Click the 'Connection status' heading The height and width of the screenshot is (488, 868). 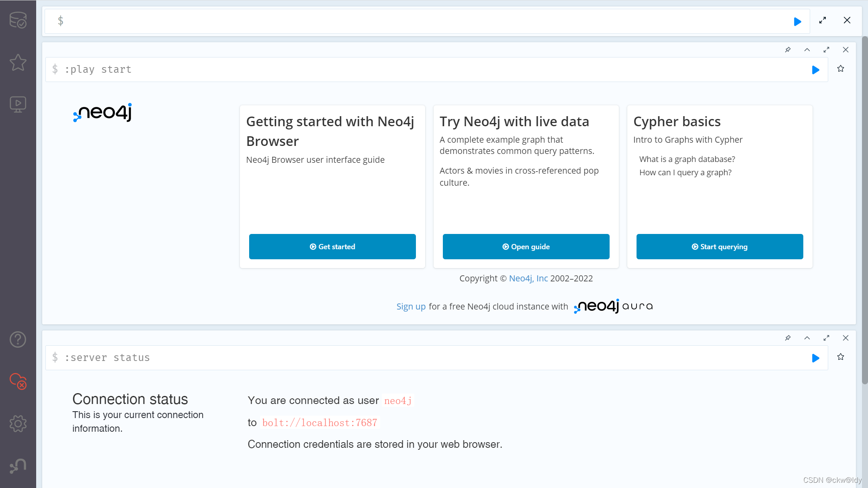[130, 399]
